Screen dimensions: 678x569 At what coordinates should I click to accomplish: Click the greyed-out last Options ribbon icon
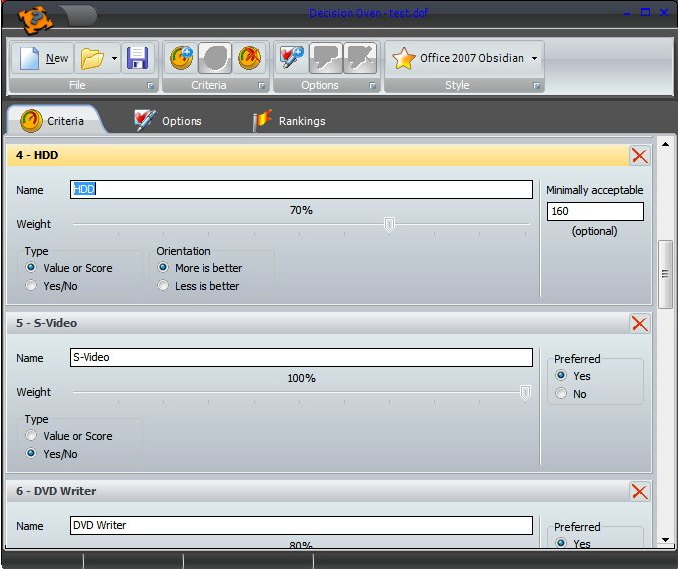click(360, 58)
